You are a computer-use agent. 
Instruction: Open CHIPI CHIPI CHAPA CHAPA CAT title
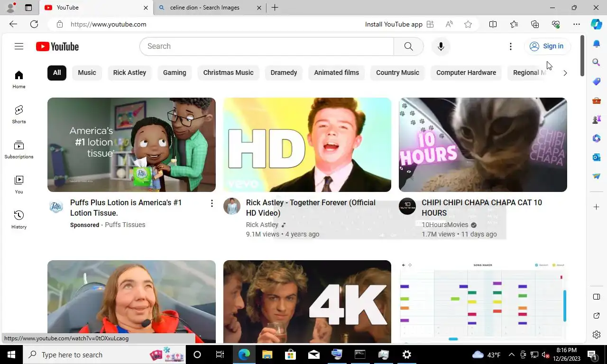point(482,208)
